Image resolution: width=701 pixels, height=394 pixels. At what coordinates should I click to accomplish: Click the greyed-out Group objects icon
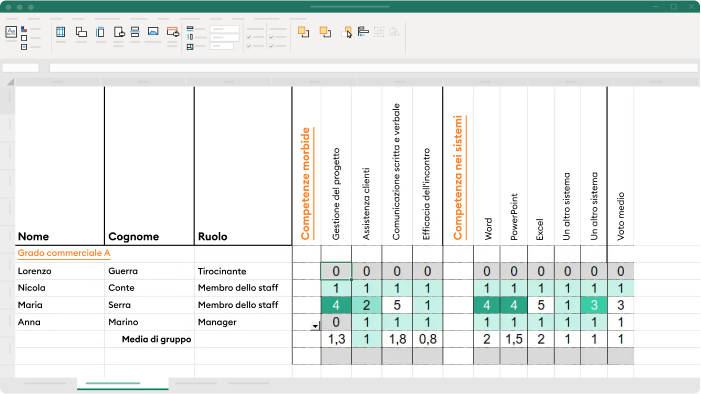[x=379, y=32]
